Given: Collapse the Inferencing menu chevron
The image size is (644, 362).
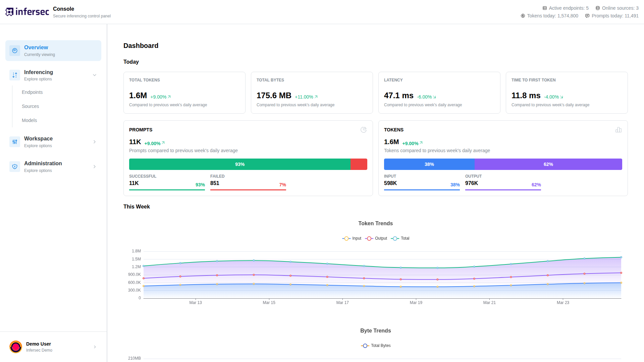Looking at the screenshot, I should [x=95, y=75].
